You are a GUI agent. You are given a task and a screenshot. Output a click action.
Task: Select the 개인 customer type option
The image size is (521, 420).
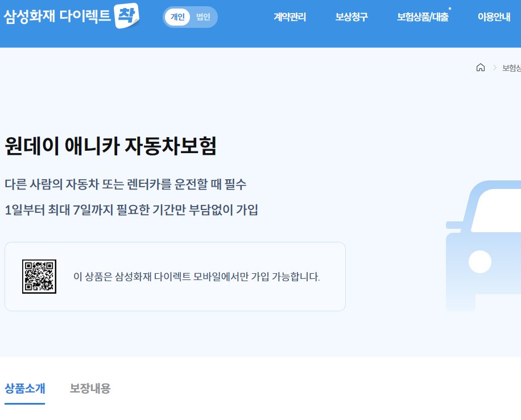coord(177,17)
